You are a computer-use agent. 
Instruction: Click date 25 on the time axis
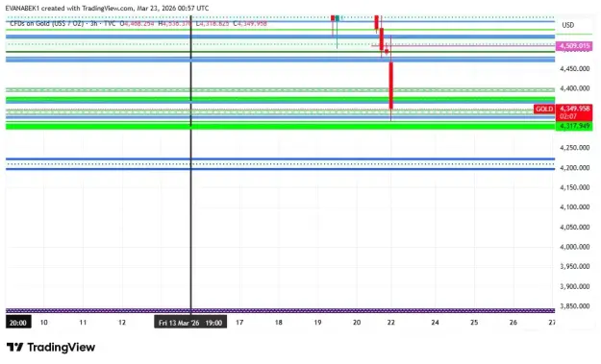[x=474, y=323]
